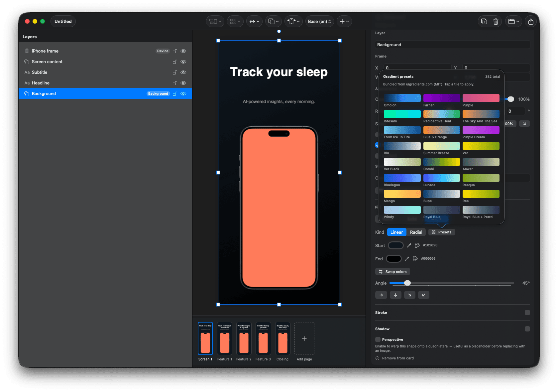
Task: Set gradient direction to down arrow
Action: [x=395, y=295]
